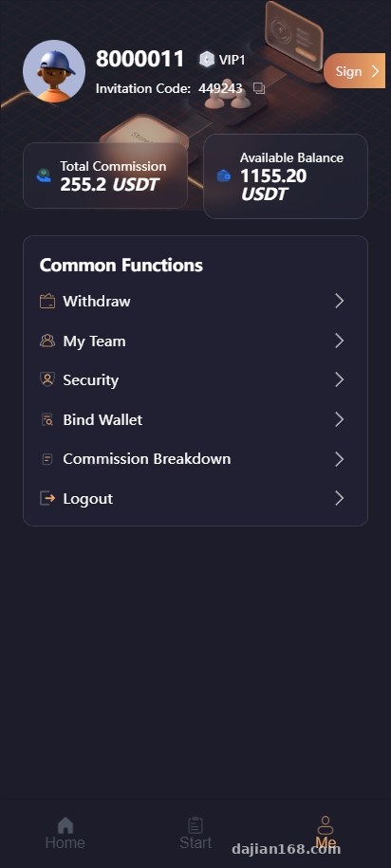The width and height of the screenshot is (391, 868).
Task: Click the Logout arrow icon
Action: 47,498
